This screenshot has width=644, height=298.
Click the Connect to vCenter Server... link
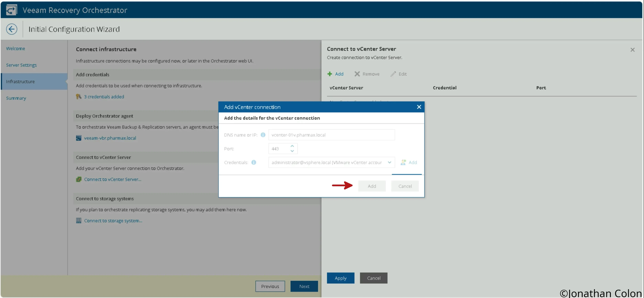[x=112, y=179]
